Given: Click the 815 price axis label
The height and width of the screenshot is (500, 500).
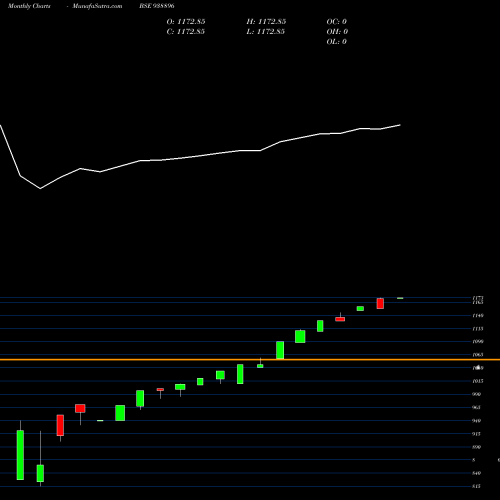Looking at the screenshot, I should [x=477, y=486].
